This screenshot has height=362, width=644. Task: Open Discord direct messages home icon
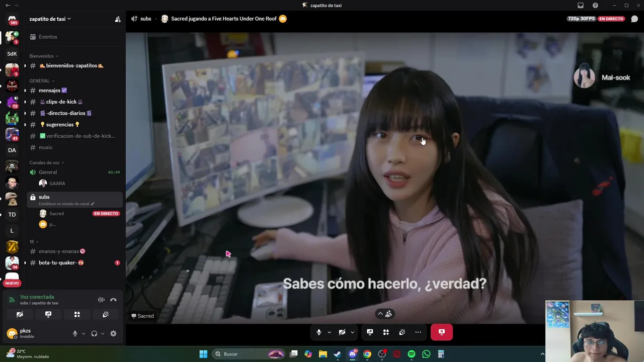click(x=12, y=20)
